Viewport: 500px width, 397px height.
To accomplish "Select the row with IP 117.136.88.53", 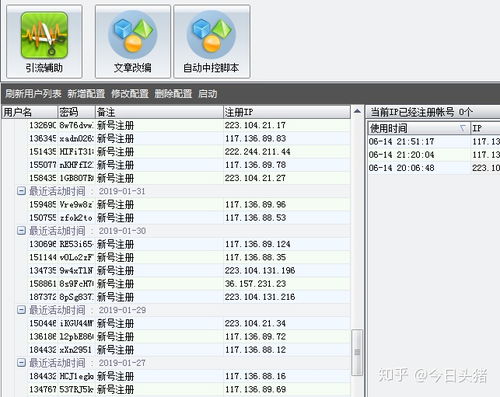I will (x=189, y=218).
